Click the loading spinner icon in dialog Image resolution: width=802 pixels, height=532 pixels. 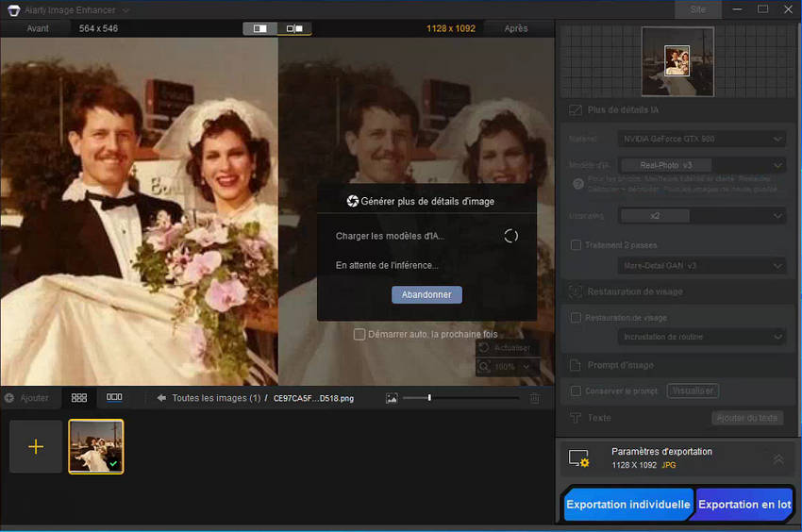(x=510, y=236)
